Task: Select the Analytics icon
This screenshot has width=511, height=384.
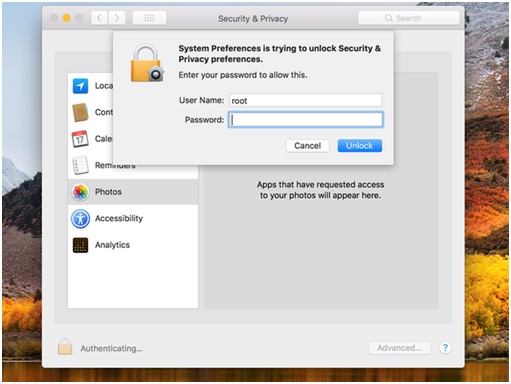Action: 80,245
